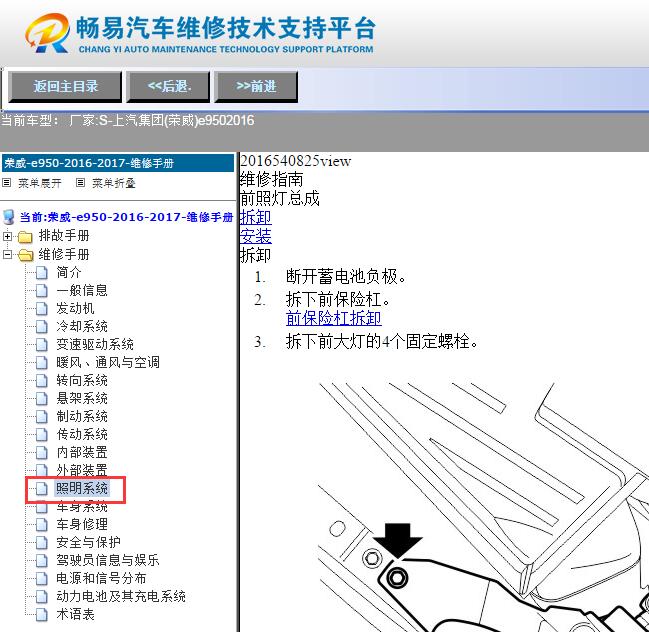Select 外部装置 tree item
The image size is (649, 632).
[82, 470]
